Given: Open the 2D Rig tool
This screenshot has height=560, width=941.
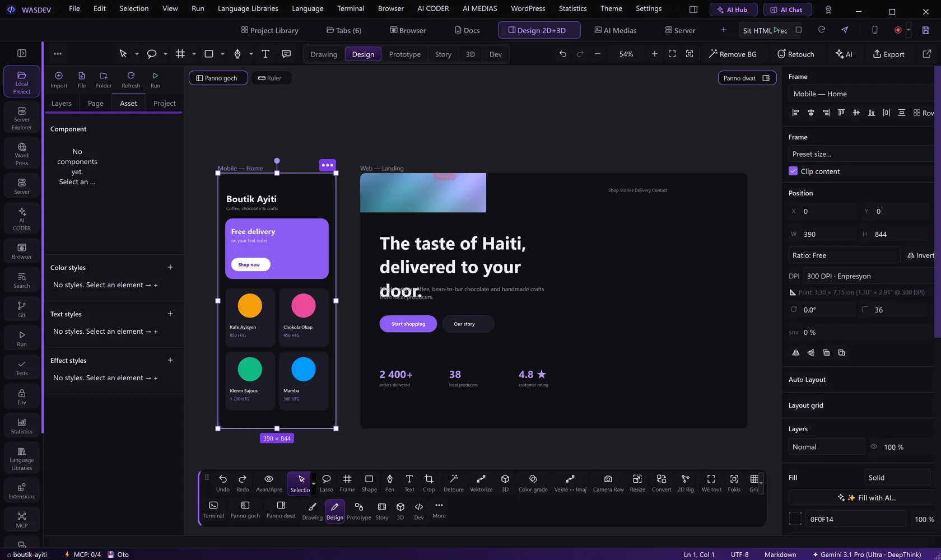Looking at the screenshot, I should pyautogui.click(x=686, y=483).
